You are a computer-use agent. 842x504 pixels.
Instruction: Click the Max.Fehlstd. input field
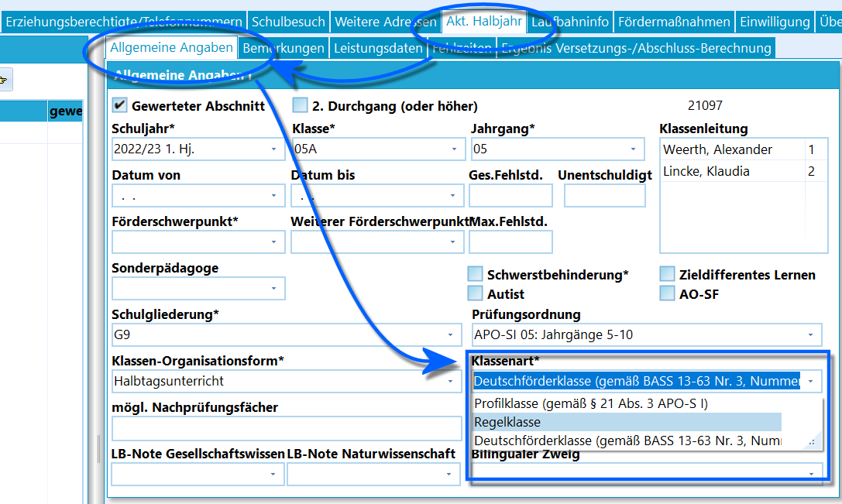point(510,242)
